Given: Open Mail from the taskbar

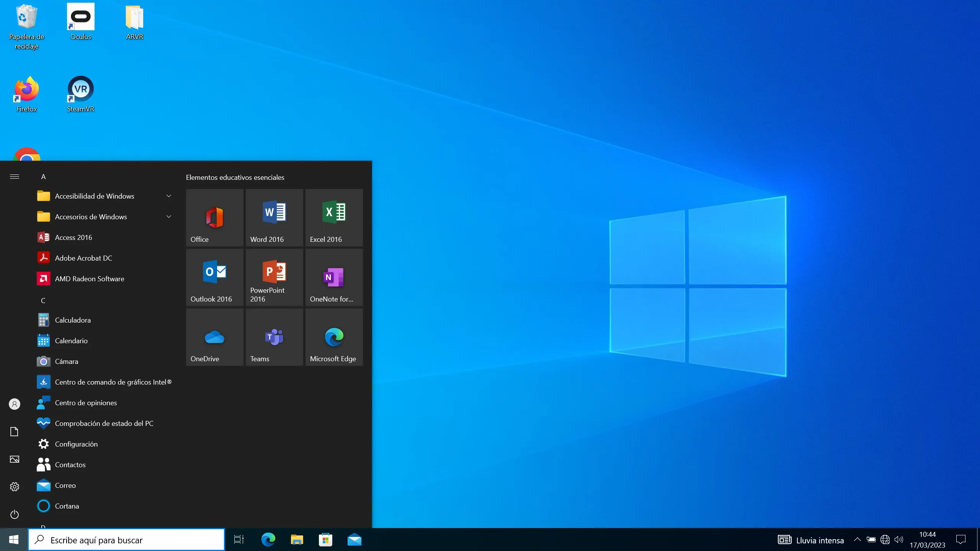Looking at the screenshot, I should [x=354, y=540].
